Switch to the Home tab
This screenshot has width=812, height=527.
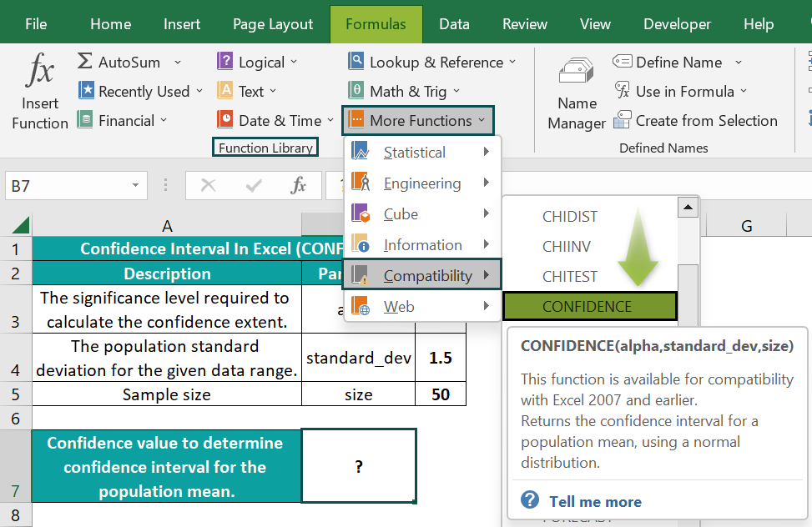[x=110, y=24]
